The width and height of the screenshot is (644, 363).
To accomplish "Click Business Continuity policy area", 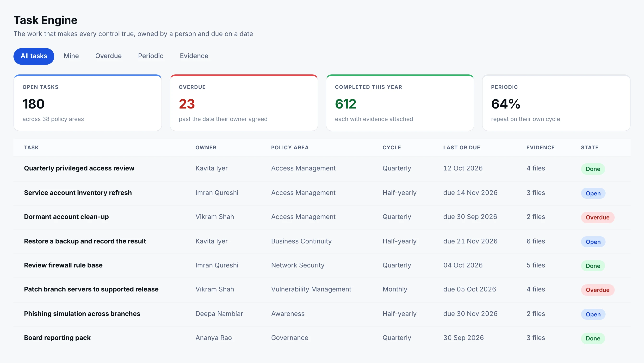I will click(x=301, y=241).
